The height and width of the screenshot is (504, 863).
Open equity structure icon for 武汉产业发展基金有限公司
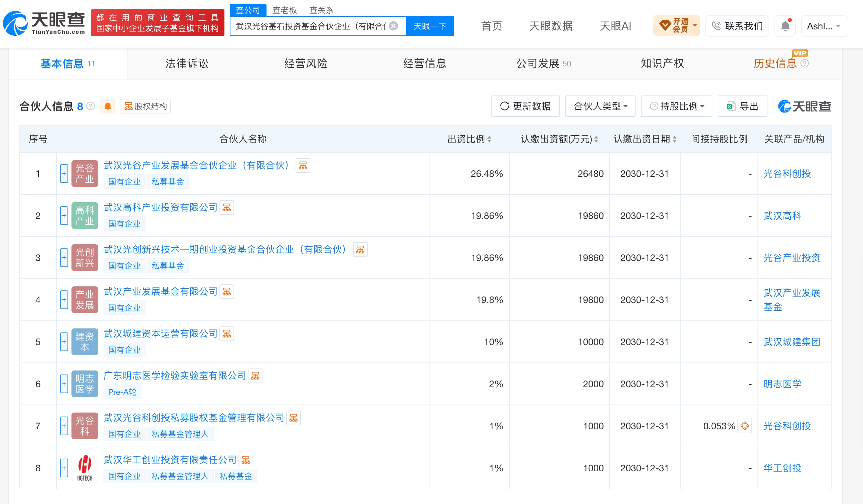click(227, 292)
